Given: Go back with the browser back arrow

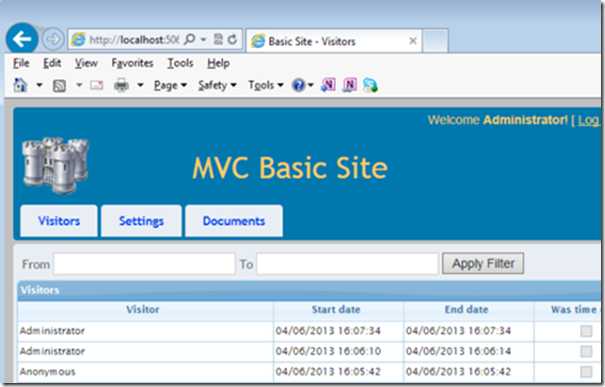Looking at the screenshot, I should [x=22, y=39].
